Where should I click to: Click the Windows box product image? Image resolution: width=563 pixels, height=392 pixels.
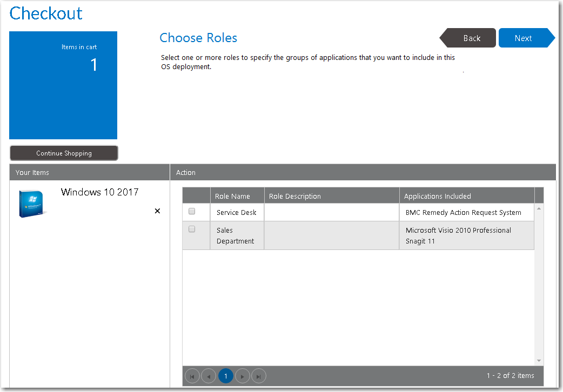coord(32,204)
